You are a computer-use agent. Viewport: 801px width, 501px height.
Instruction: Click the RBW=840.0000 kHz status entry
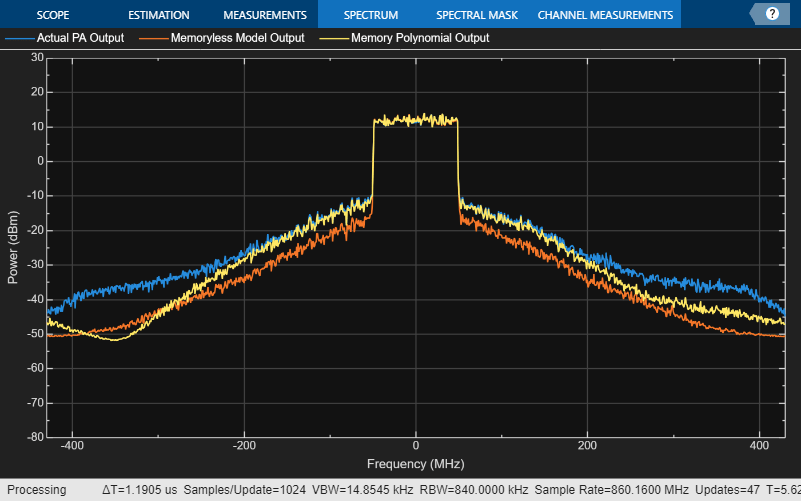pyautogui.click(x=474, y=490)
